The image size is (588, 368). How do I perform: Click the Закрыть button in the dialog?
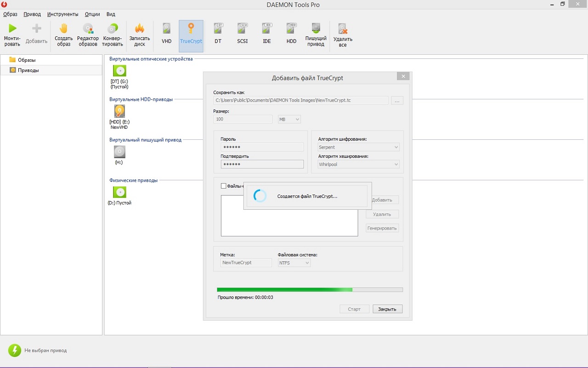click(387, 309)
